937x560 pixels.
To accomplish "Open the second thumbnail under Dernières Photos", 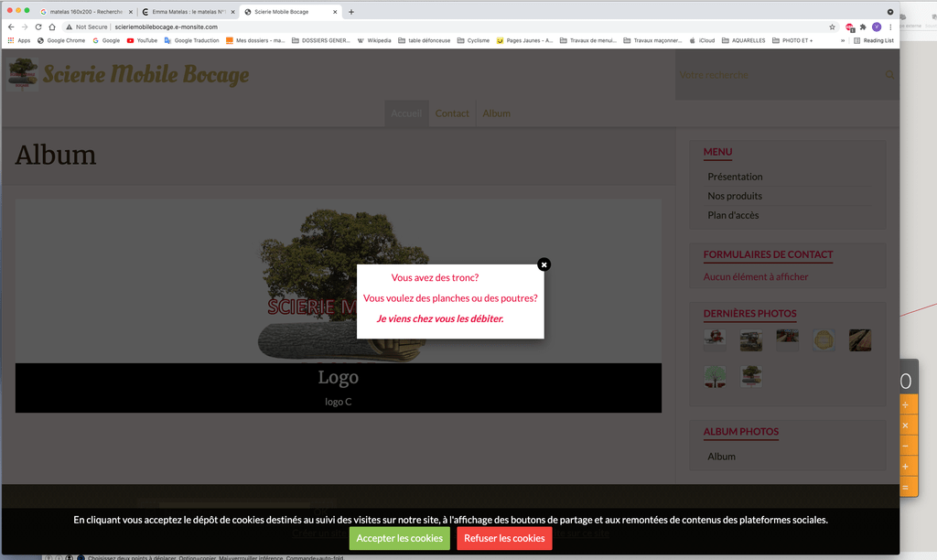I will 751,339.
